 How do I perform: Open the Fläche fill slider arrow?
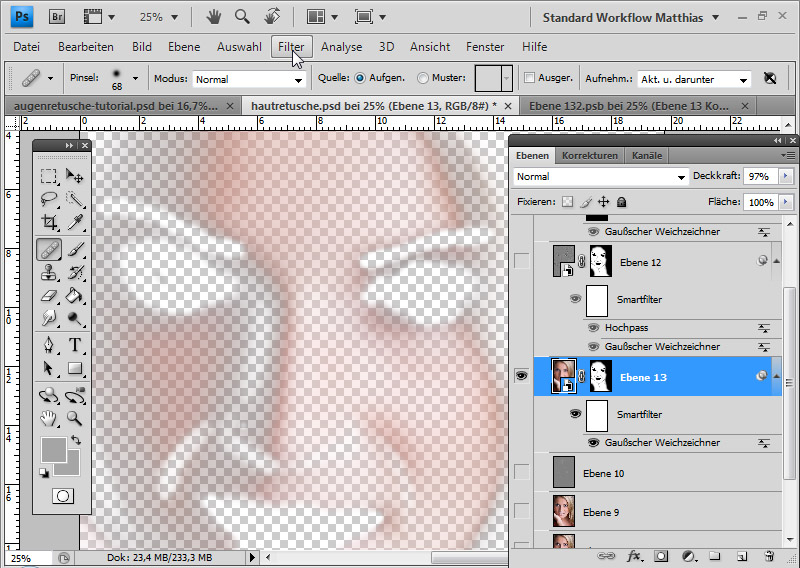[785, 202]
